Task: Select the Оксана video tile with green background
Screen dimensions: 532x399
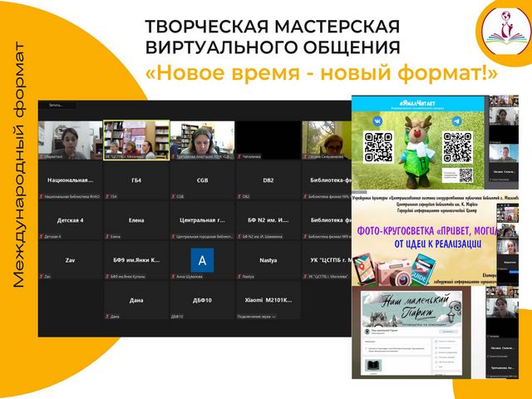Action: 327,140
